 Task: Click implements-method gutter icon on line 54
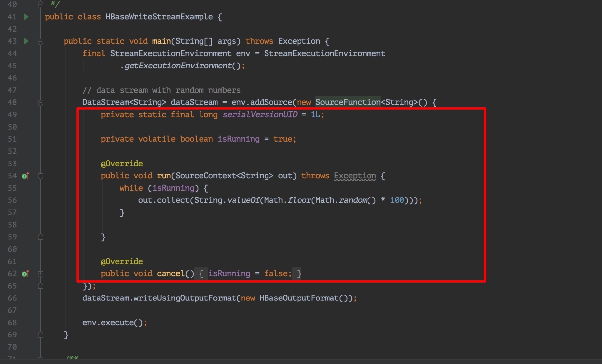26,176
